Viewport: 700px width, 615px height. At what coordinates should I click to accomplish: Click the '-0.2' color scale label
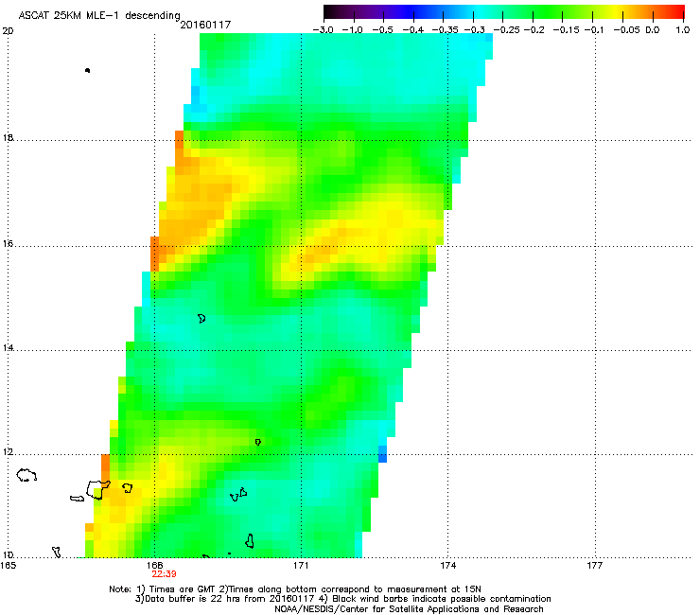[534, 30]
